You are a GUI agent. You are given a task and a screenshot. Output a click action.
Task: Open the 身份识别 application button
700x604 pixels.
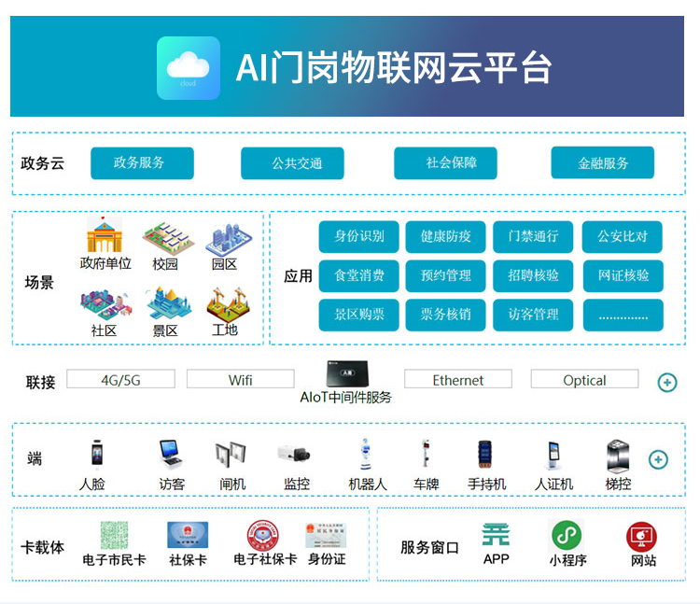(358, 236)
